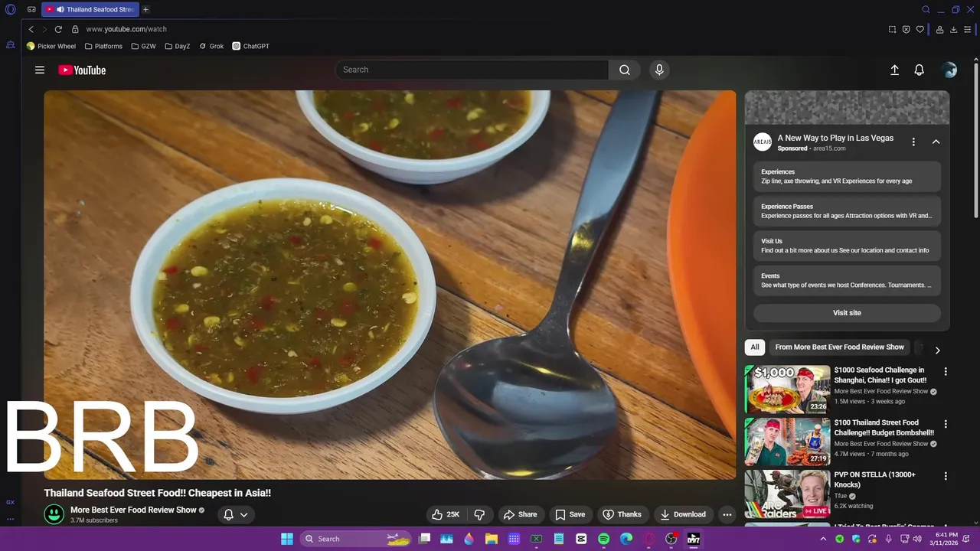This screenshot has height=551, width=980.
Task: Open ad Experiences link
Action: click(847, 177)
